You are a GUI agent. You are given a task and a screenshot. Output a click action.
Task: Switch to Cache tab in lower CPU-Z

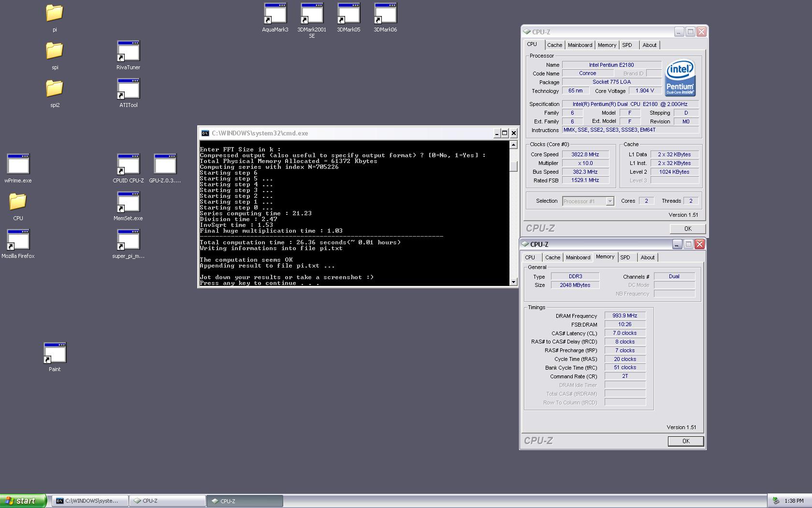coord(552,257)
